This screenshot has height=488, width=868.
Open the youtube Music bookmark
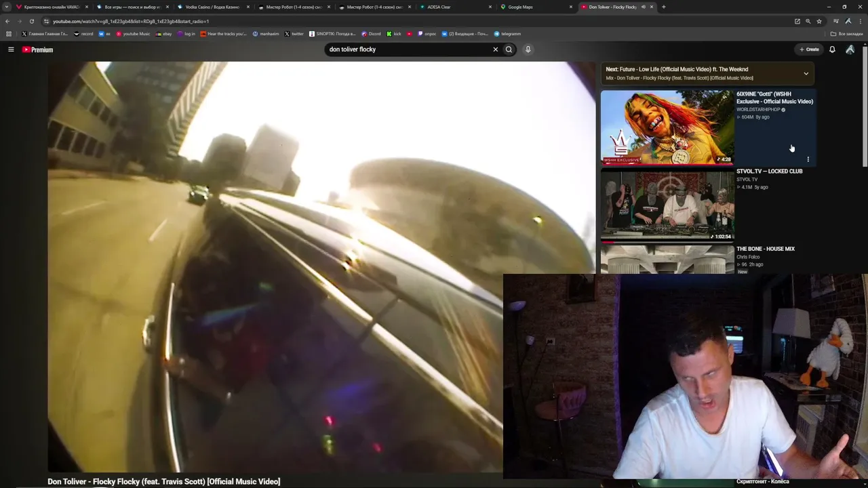click(133, 34)
